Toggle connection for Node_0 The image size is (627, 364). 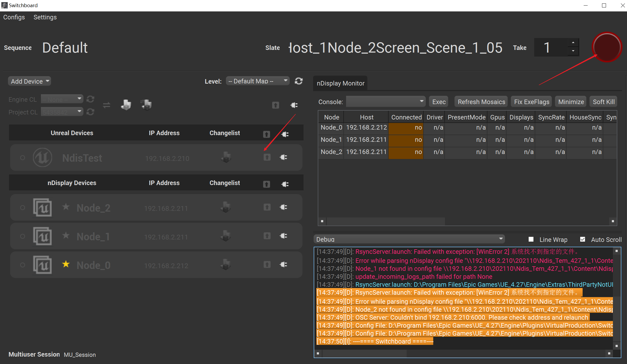(x=284, y=265)
